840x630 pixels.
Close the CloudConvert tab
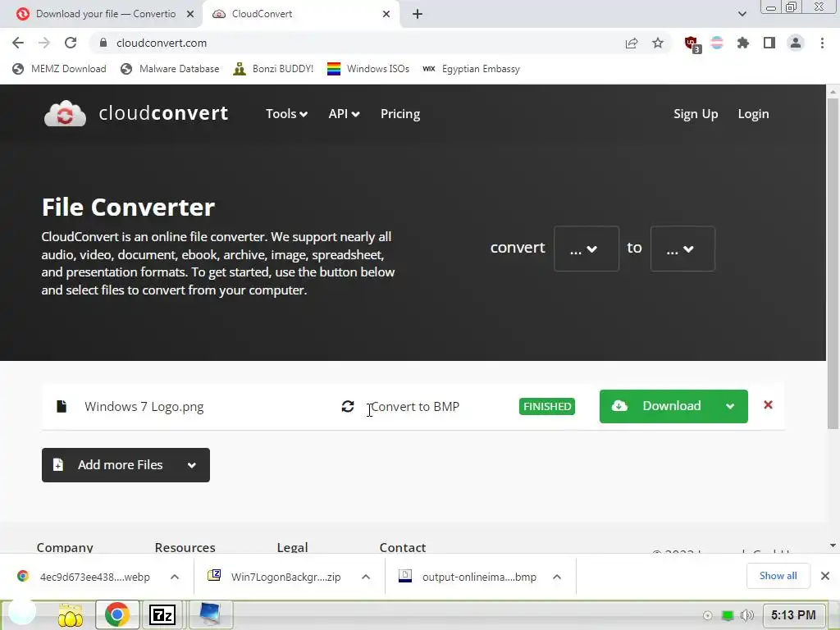click(x=386, y=14)
